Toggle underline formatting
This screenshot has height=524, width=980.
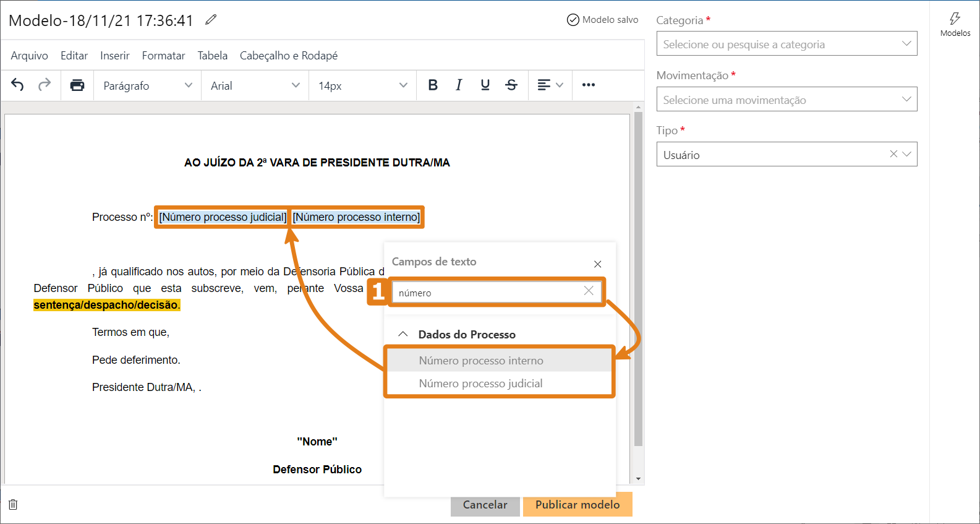pyautogui.click(x=485, y=85)
